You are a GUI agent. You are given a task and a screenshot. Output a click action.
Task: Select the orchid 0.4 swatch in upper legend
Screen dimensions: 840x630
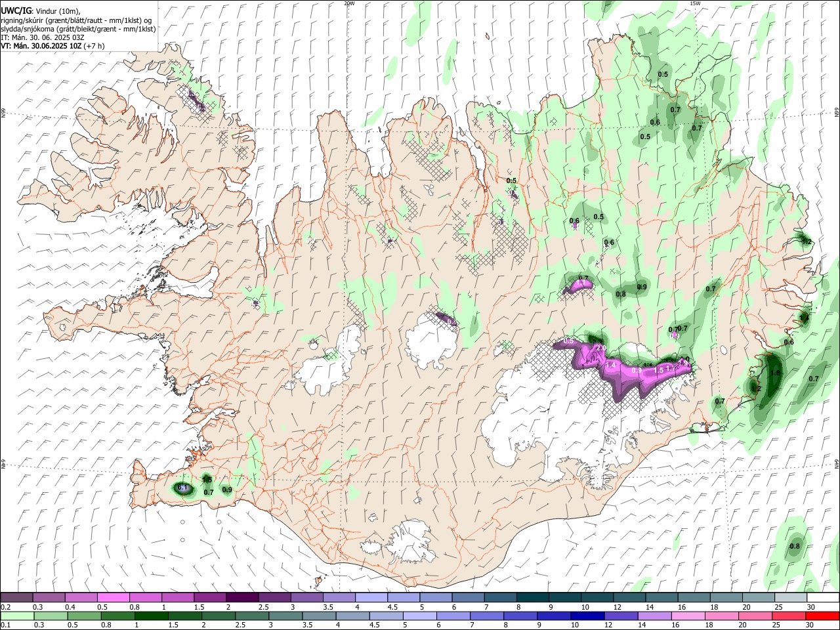point(81,598)
